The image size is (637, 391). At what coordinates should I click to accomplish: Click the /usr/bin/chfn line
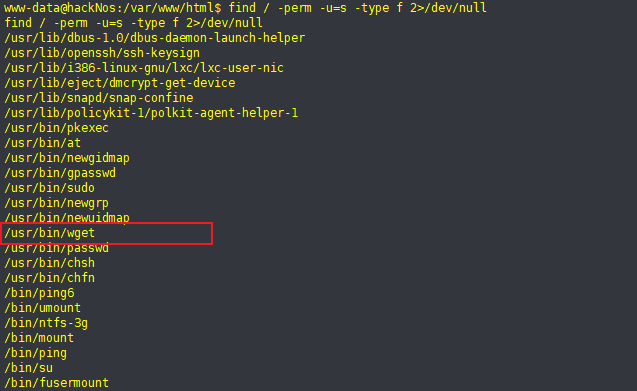[x=50, y=278]
